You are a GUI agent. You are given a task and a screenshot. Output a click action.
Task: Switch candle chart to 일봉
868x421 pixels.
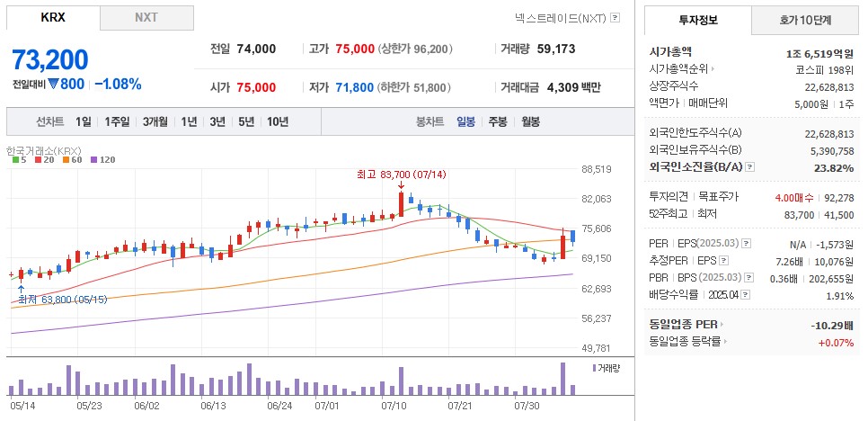(x=465, y=121)
